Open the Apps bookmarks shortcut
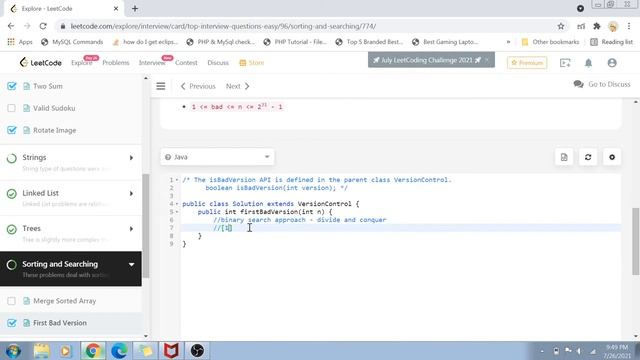The height and width of the screenshot is (360, 640). pos(20,42)
